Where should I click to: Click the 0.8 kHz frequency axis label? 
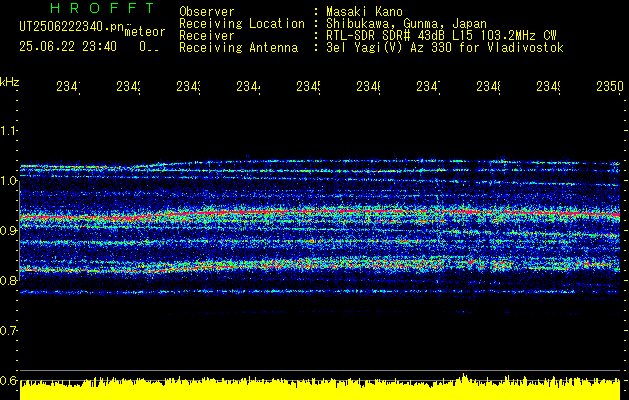(8, 280)
